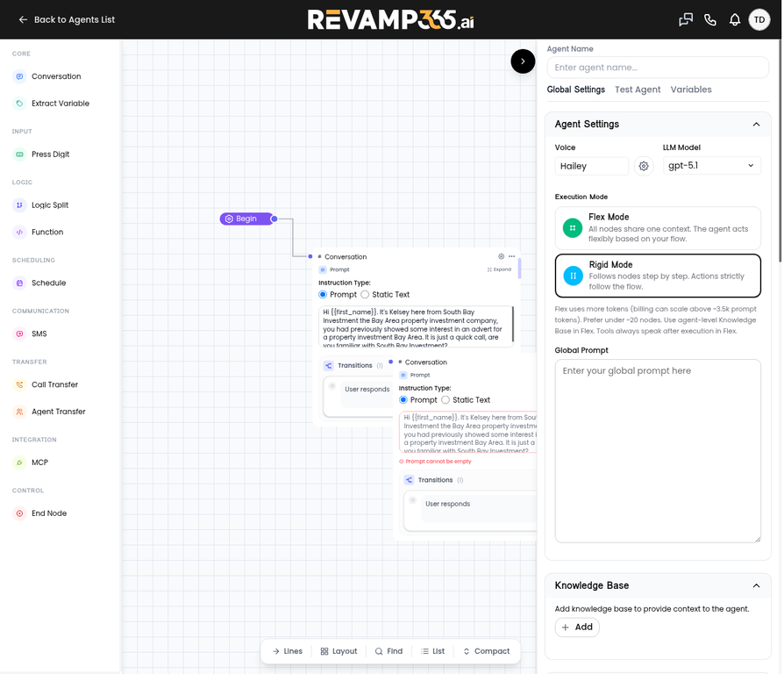The height and width of the screenshot is (674, 784).
Task: Collapse the right panel with arrow button
Action: pyautogui.click(x=523, y=61)
